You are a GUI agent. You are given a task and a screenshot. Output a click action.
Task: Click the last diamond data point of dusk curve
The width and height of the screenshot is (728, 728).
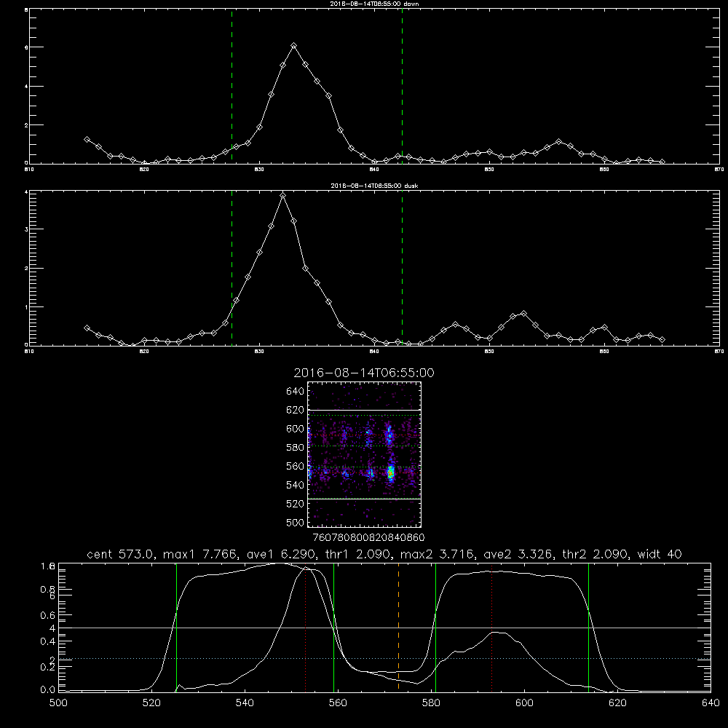point(662,339)
